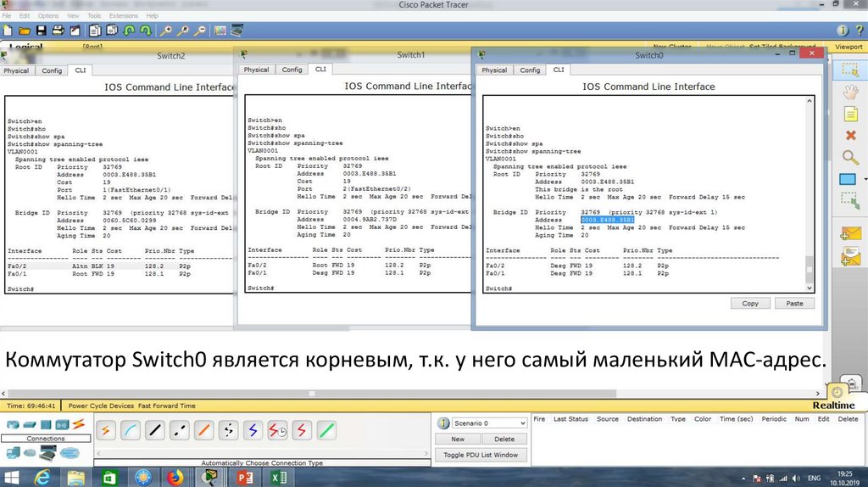This screenshot has height=487, width=868.
Task: Click the Paste toolbar icon
Action: (x=112, y=31)
